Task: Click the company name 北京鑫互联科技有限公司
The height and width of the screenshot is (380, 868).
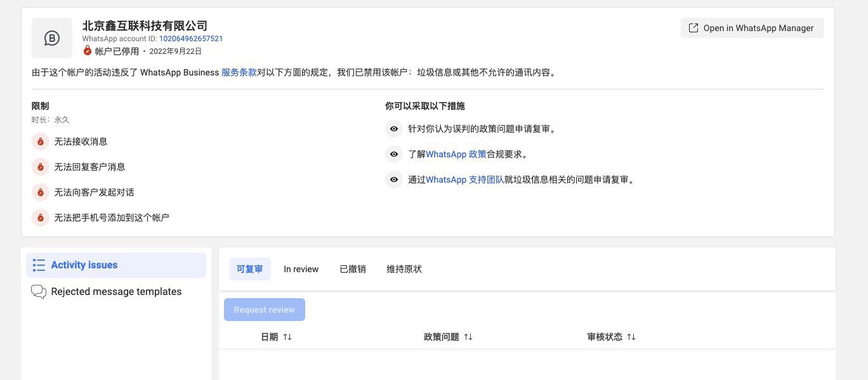Action: (145, 25)
